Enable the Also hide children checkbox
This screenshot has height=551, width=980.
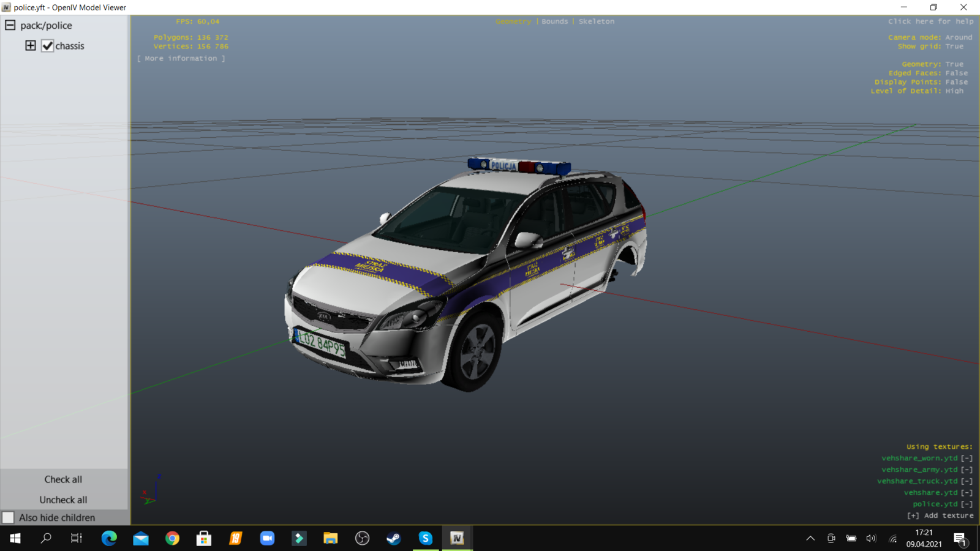9,517
